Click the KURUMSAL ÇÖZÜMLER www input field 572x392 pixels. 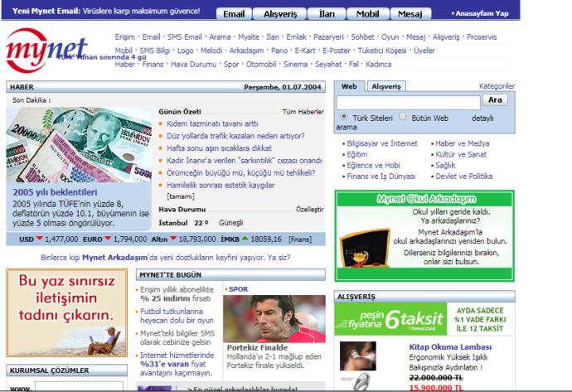pos(79,386)
